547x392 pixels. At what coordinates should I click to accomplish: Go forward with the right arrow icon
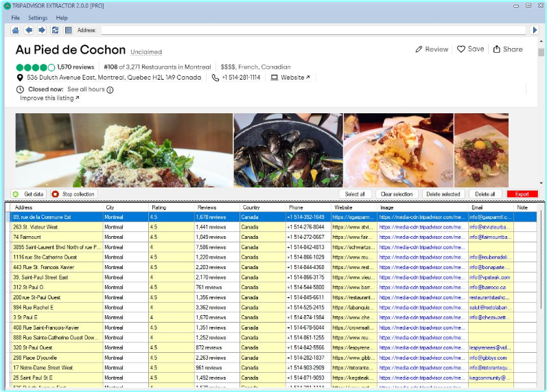click(x=42, y=30)
